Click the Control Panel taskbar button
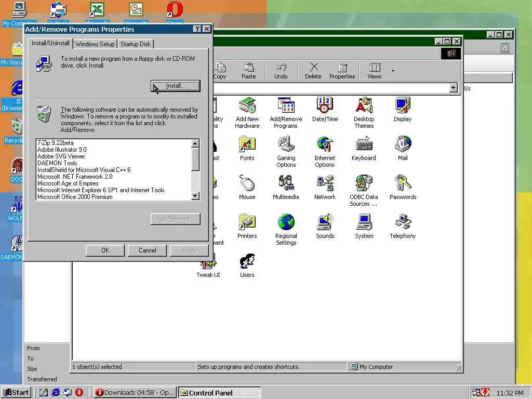This screenshot has height=399, width=532. pos(220,393)
